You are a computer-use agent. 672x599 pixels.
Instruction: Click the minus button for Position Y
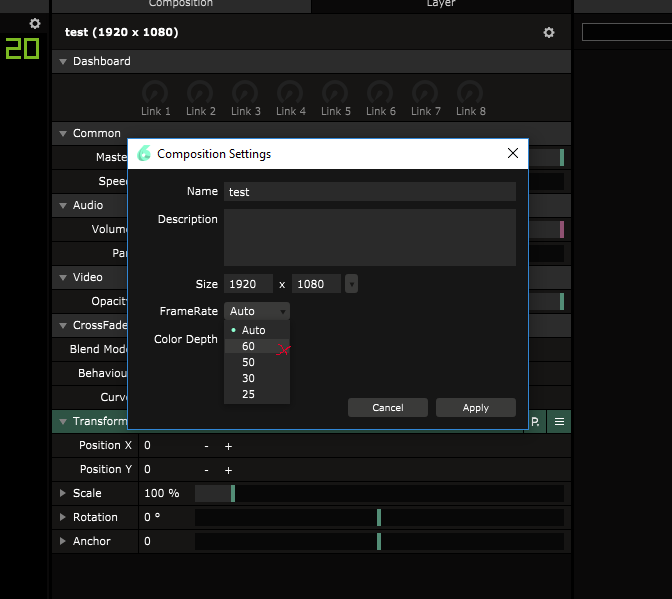(x=206, y=469)
